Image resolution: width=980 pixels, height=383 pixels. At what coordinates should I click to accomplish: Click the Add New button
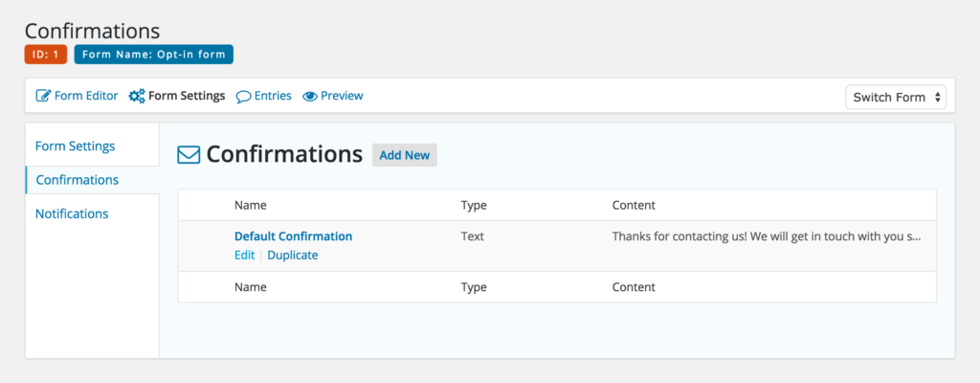tap(405, 155)
